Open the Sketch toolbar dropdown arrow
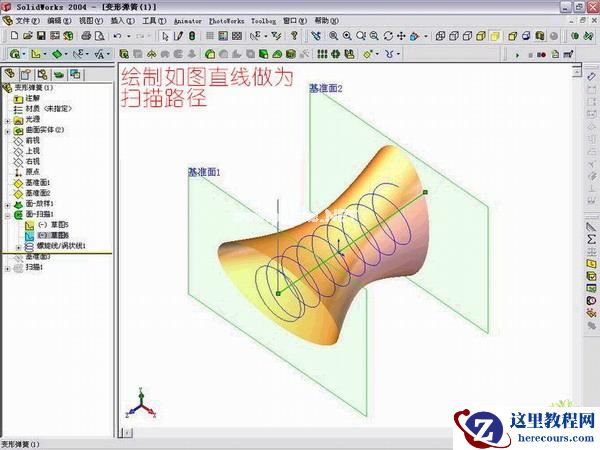Image resolution: width=600 pixels, height=450 pixels. [45, 54]
